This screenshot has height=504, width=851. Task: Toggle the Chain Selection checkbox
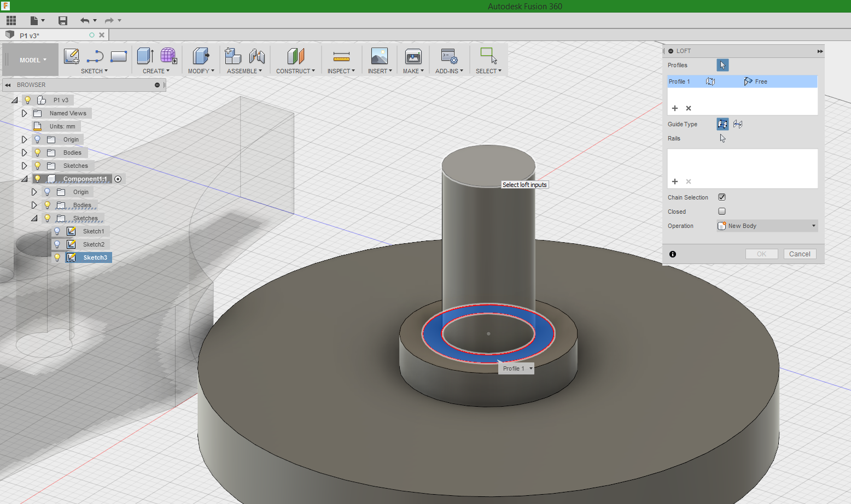pos(722,197)
